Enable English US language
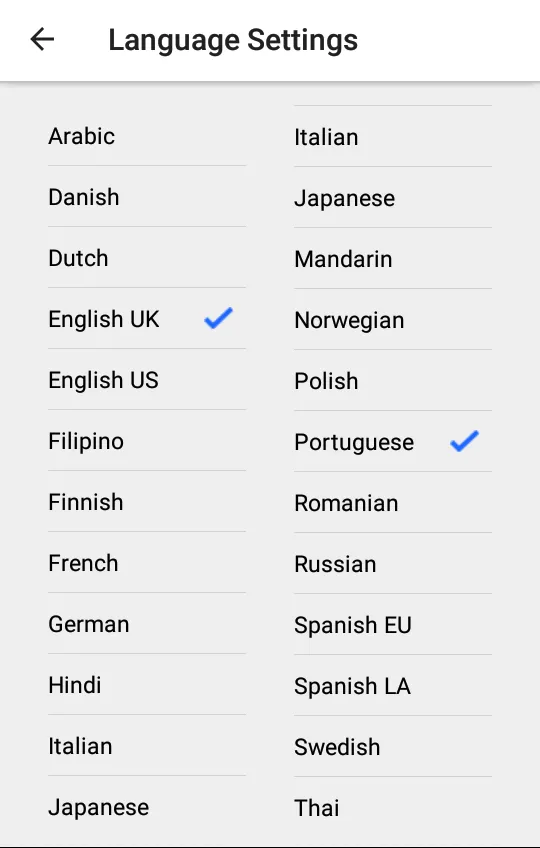The width and height of the screenshot is (540, 848). click(147, 380)
